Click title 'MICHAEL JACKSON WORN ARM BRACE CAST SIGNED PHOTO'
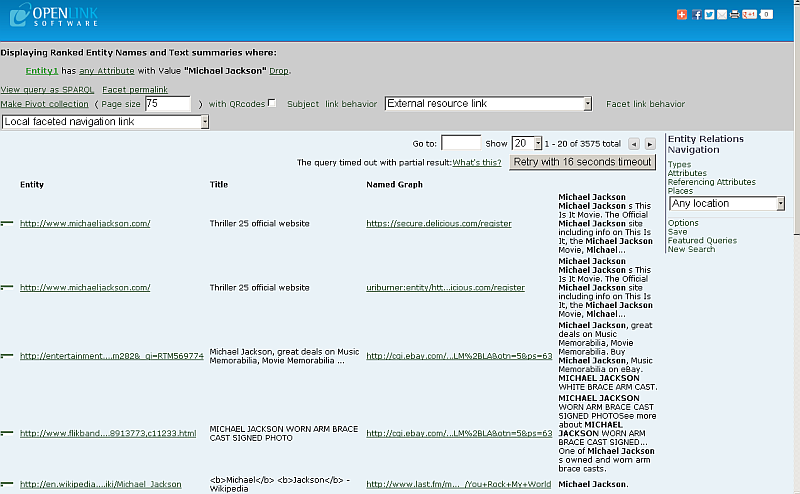 click(x=284, y=433)
